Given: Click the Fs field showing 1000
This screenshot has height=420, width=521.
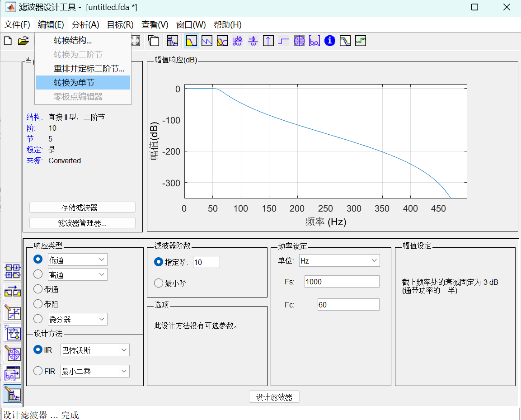Looking at the screenshot, I should (342, 282).
